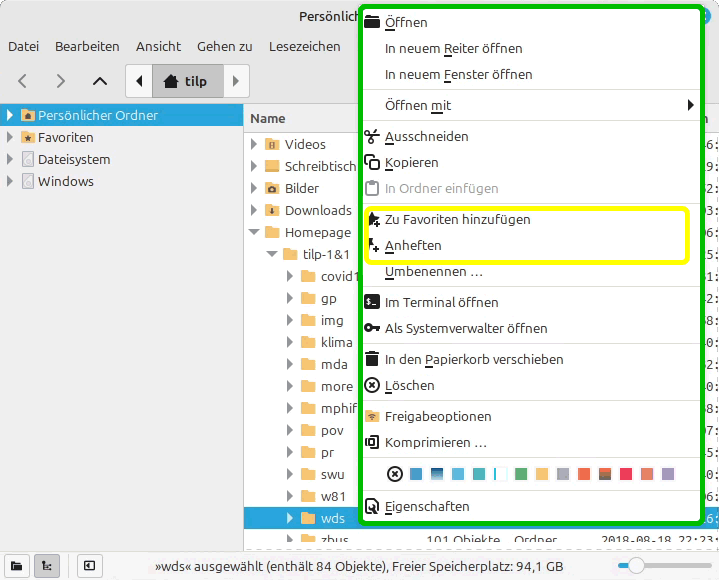Click the Ausschneiden scissors icon
The height and width of the screenshot is (580, 719).
pos(372,137)
